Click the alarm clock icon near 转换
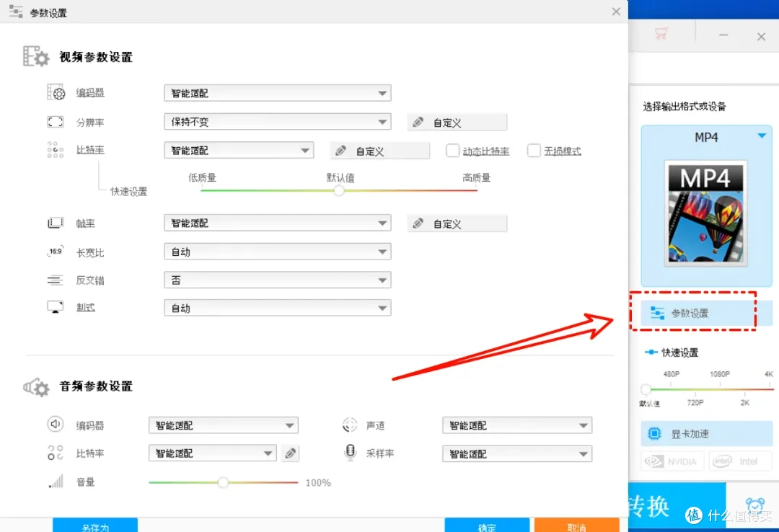 tap(754, 506)
